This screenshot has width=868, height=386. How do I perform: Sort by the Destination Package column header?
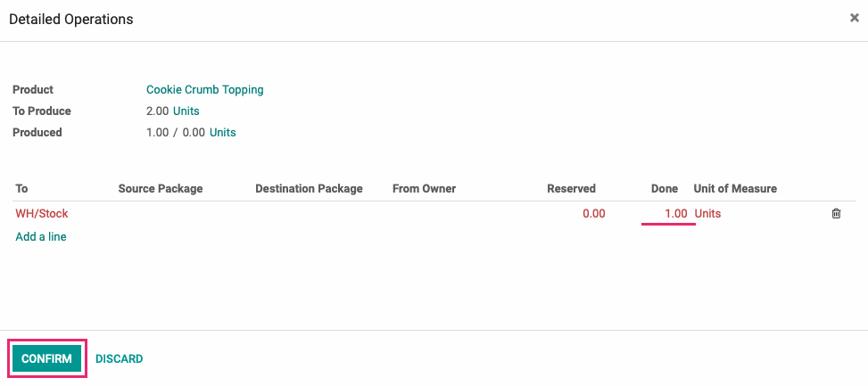click(x=309, y=189)
